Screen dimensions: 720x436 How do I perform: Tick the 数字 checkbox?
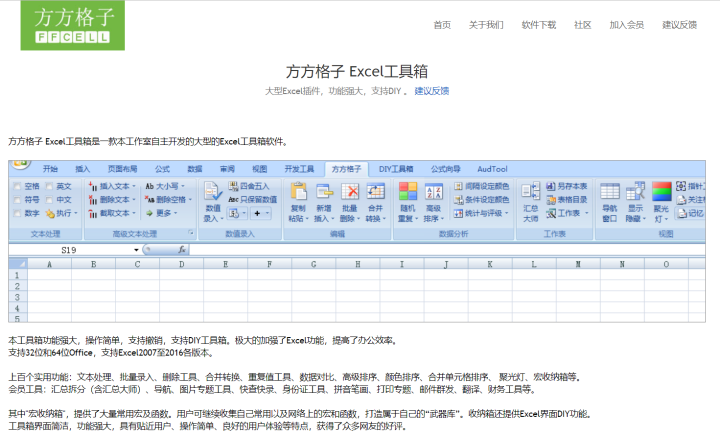[17, 213]
